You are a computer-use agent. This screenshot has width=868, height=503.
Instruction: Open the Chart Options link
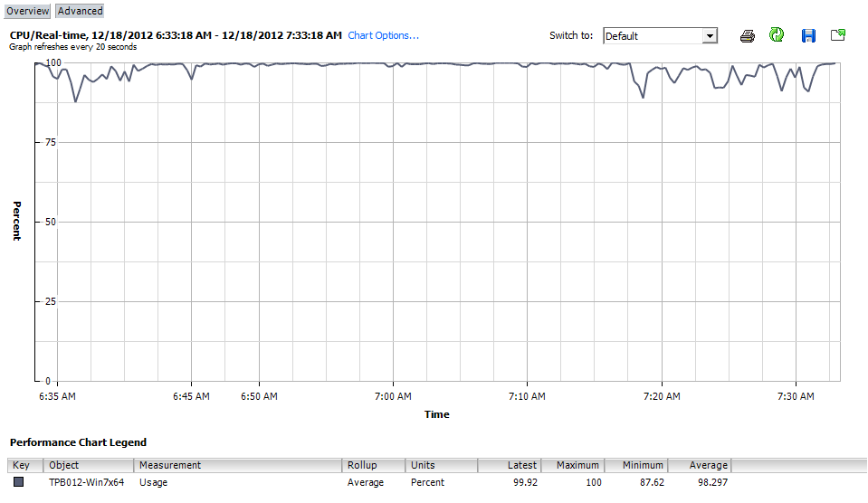[x=383, y=35]
